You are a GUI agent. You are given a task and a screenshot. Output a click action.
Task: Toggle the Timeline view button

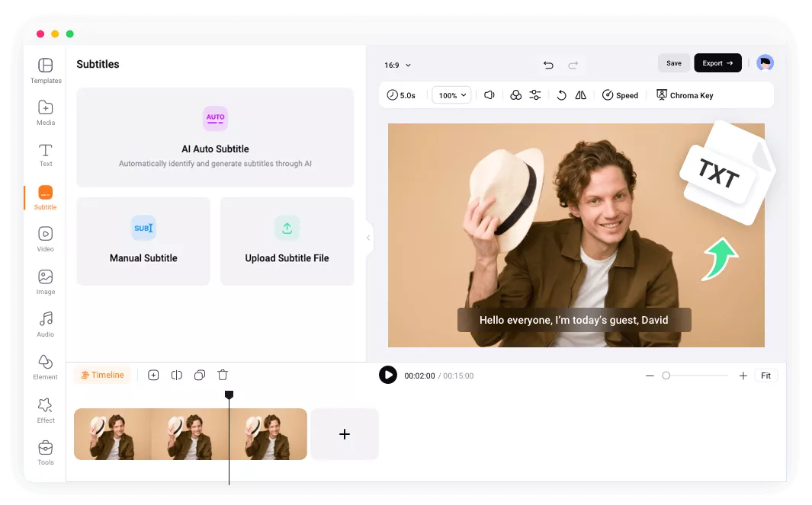(102, 375)
